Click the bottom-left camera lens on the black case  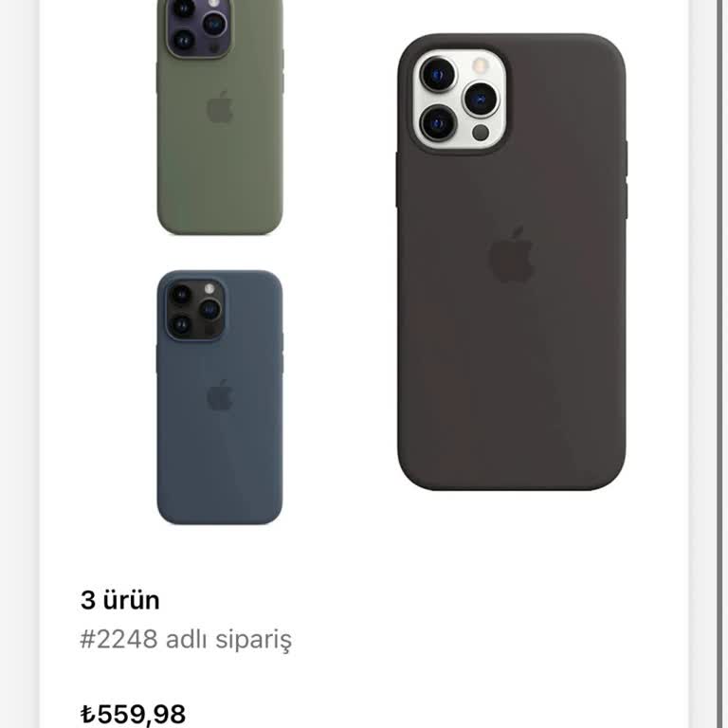tap(438, 123)
